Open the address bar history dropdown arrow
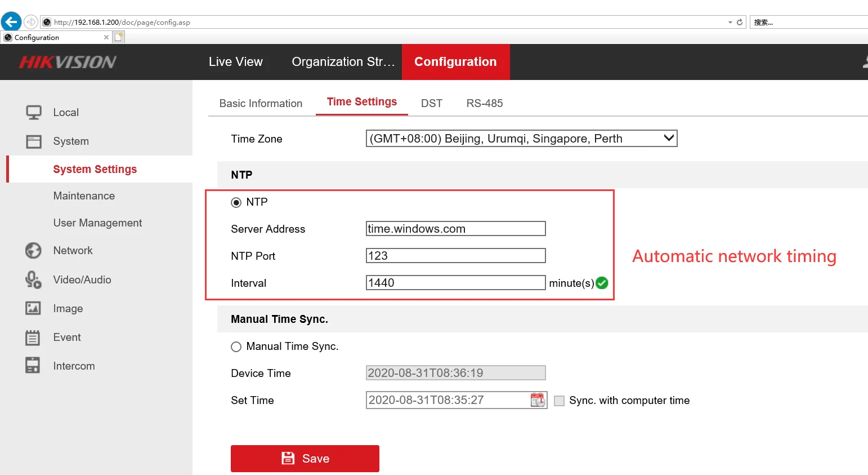This screenshot has height=475, width=868. pos(730,23)
